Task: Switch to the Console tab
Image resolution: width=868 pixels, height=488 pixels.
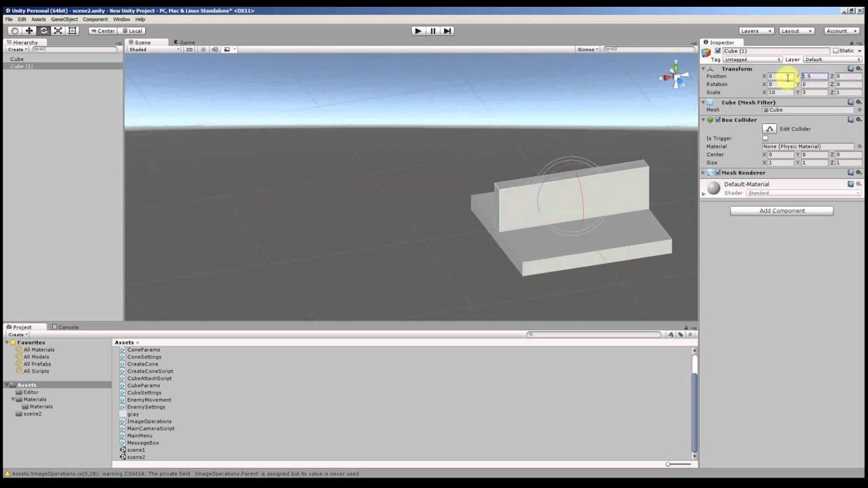Action: [66, 327]
